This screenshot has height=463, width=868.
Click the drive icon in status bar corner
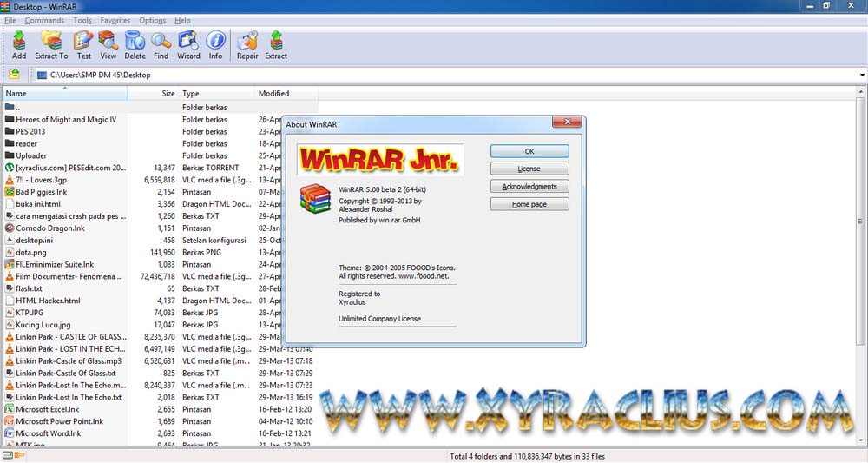8,455
